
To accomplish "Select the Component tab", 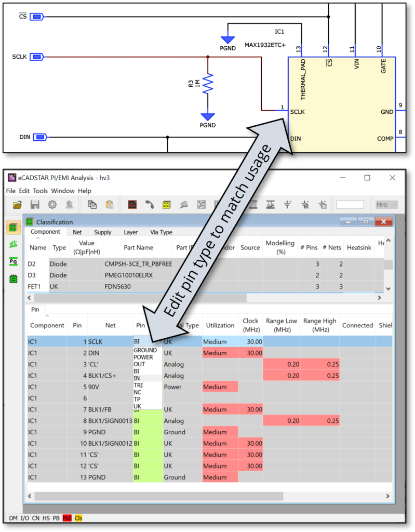I will (45, 232).
